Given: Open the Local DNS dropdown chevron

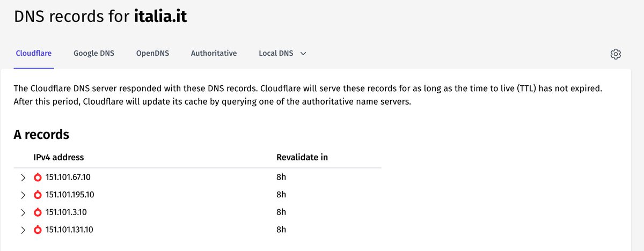Looking at the screenshot, I should coord(303,54).
